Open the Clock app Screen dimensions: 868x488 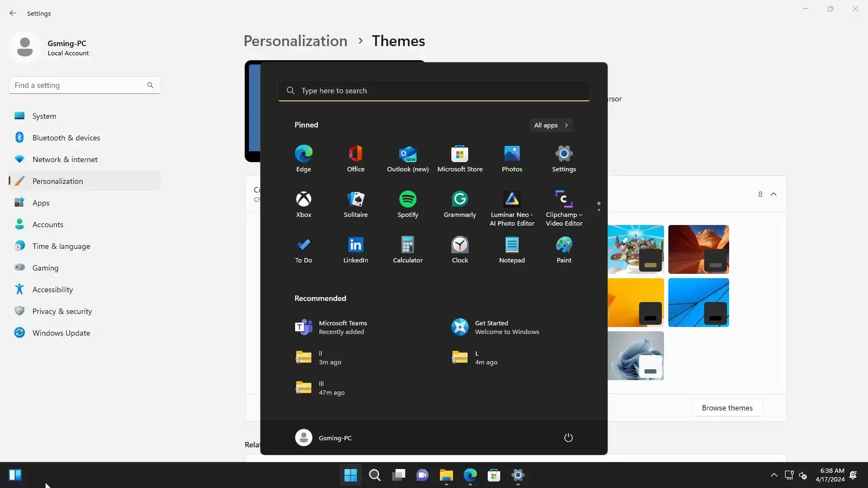(460, 250)
